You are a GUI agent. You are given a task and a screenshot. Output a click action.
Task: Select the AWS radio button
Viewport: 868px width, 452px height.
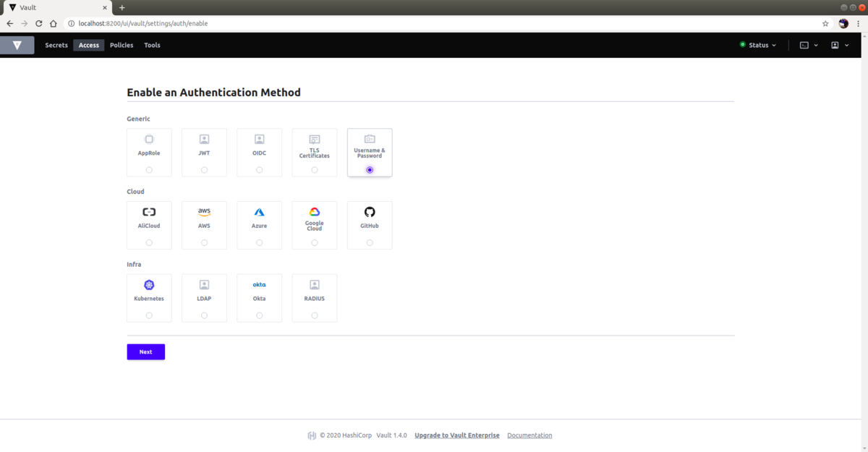[x=204, y=243]
